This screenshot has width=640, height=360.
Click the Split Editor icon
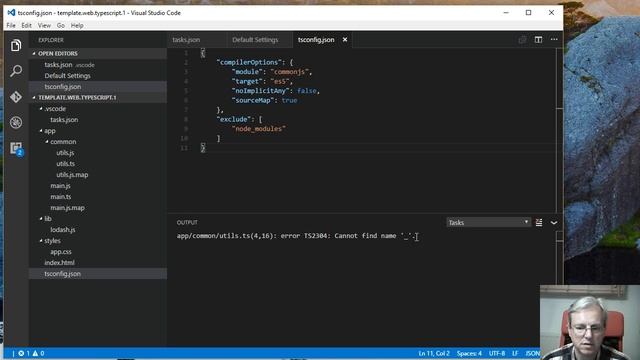(538, 40)
